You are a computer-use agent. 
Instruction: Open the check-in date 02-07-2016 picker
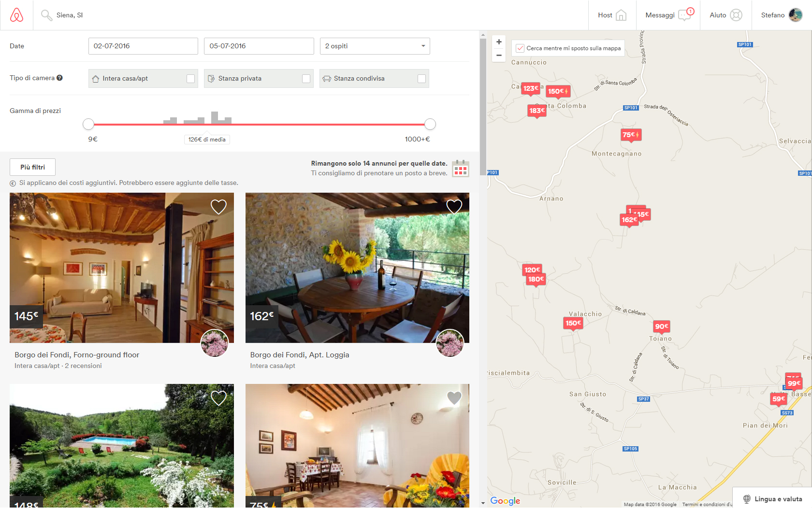(x=143, y=46)
